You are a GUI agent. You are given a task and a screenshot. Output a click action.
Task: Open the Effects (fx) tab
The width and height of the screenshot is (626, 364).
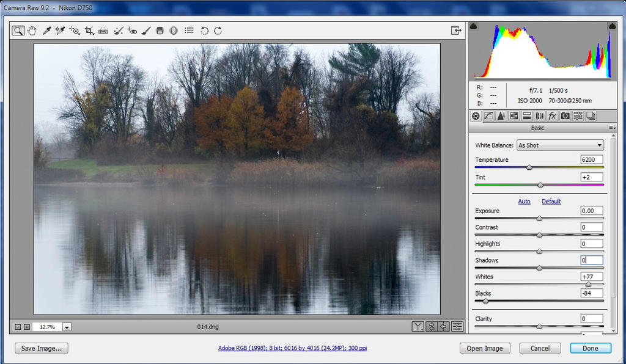point(552,116)
